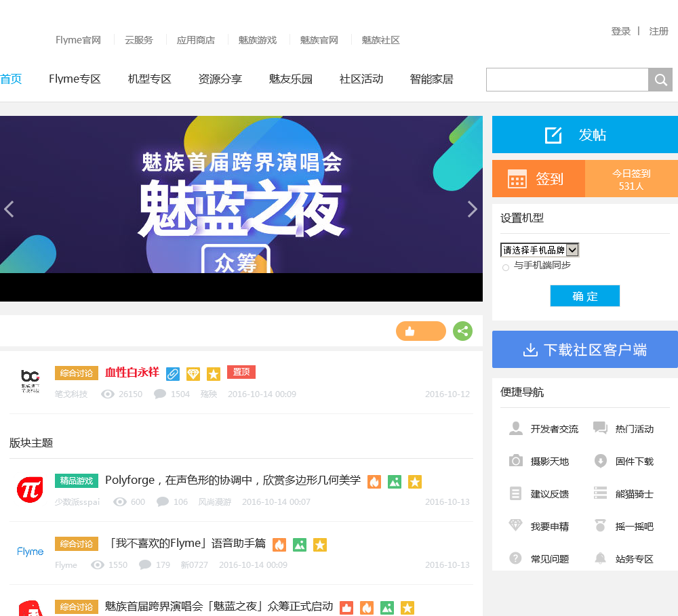Click the 登录 login link
Viewport: 678px width, 616px height.
click(x=621, y=31)
